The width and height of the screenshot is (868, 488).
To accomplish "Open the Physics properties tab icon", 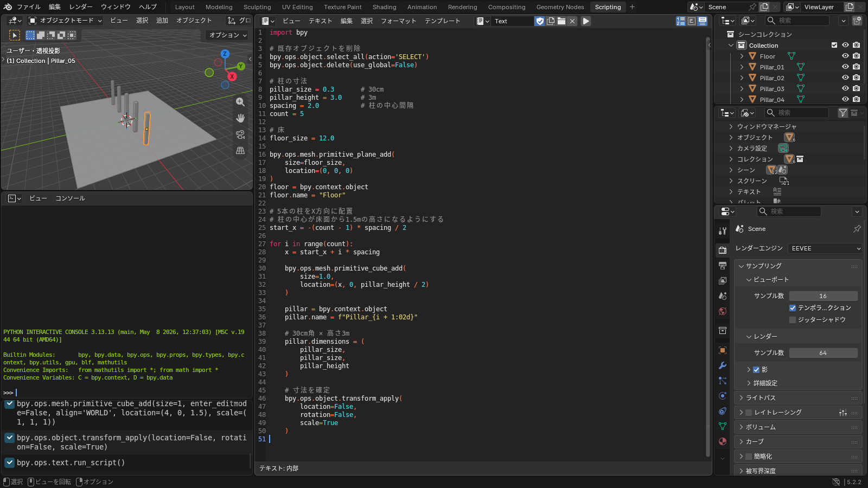I will click(723, 396).
